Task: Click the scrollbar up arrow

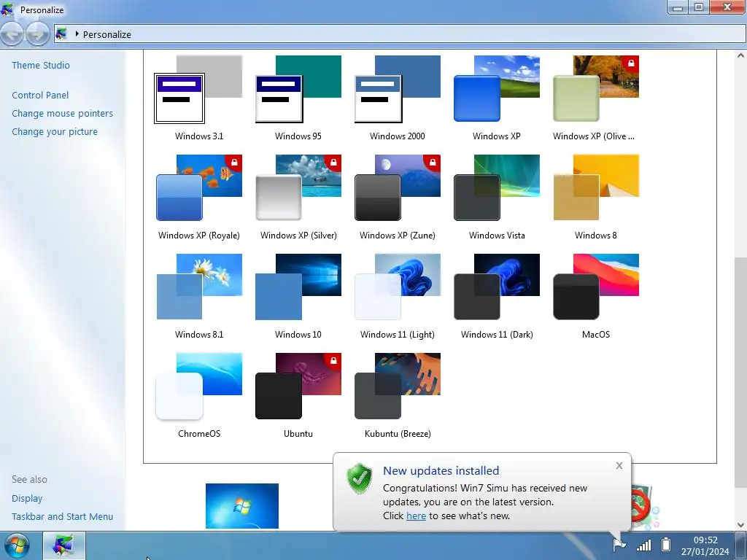Action: pos(741,55)
